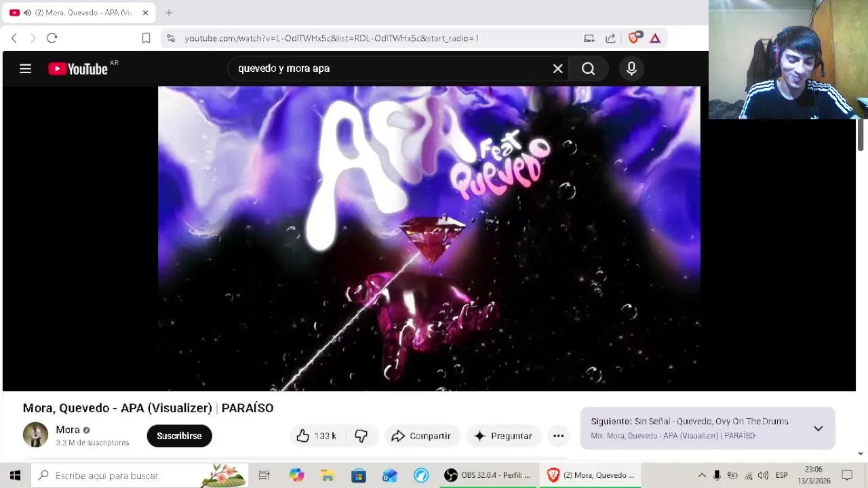Viewport: 868px width, 488px height.
Task: Click the browser address bar URL
Action: point(332,38)
